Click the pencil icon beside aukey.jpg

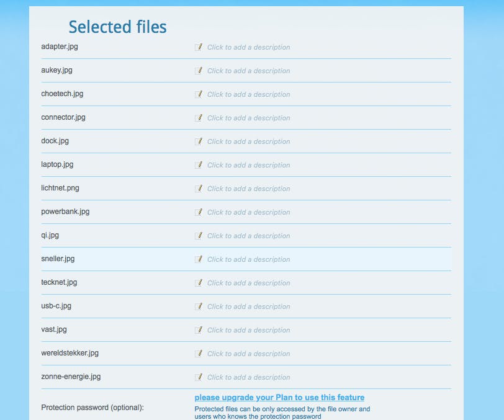click(199, 70)
